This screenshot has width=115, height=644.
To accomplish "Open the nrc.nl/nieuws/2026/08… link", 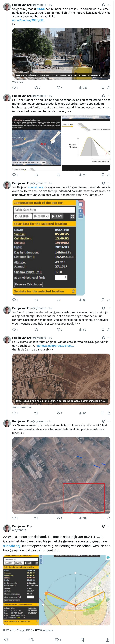I will point(29,20).
